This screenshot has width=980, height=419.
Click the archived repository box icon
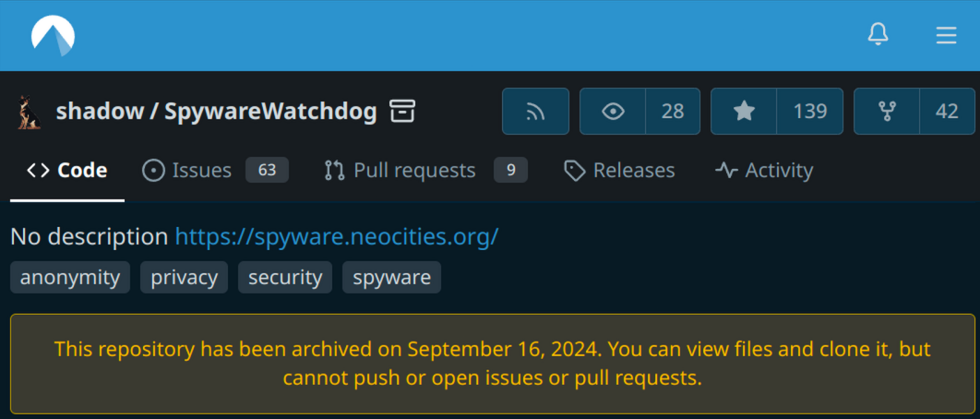point(401,112)
